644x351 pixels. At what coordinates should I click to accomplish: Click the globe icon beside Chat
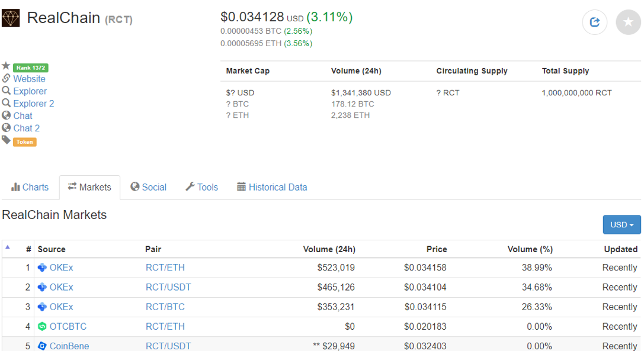pyautogui.click(x=6, y=115)
